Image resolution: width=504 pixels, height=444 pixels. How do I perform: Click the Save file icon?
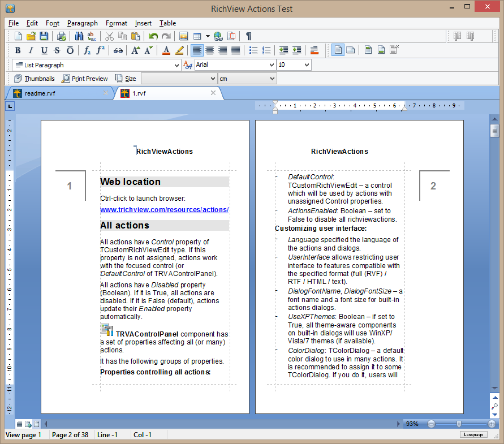pyautogui.click(x=44, y=36)
